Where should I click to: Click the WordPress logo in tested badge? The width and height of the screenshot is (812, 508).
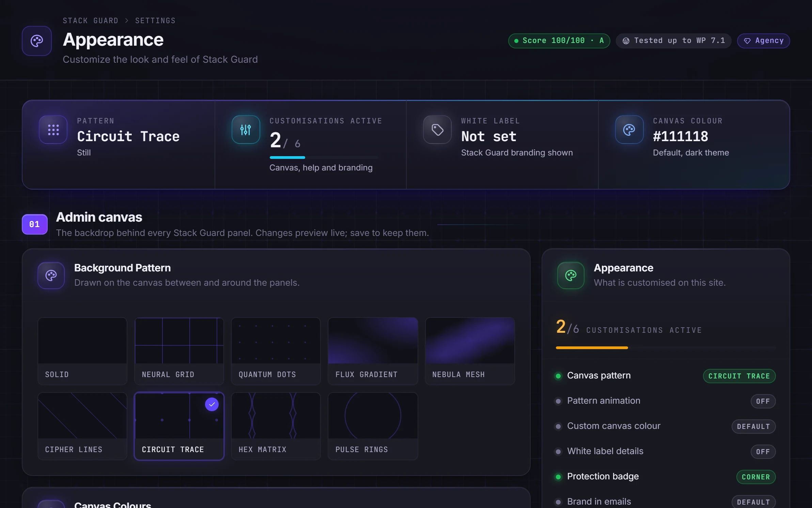click(626, 41)
